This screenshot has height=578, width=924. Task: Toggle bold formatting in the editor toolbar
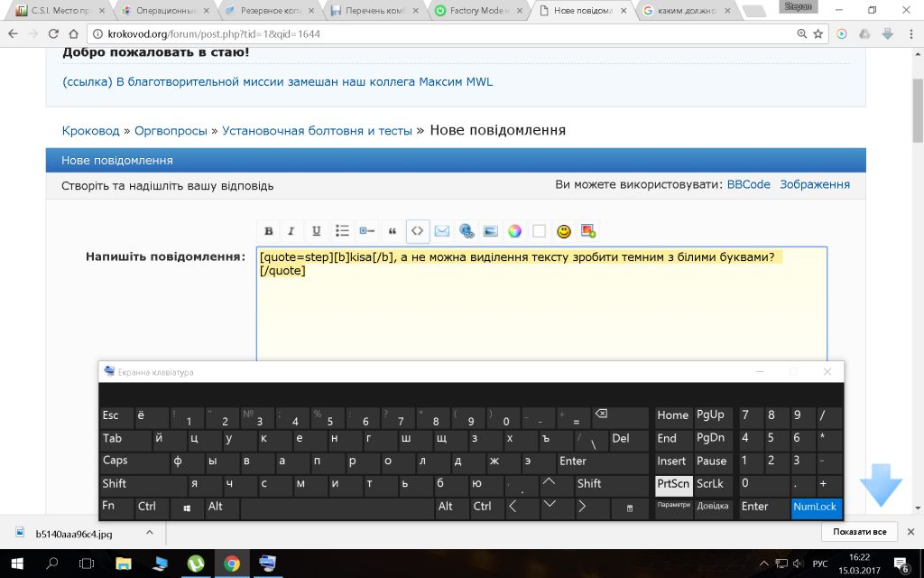[269, 231]
